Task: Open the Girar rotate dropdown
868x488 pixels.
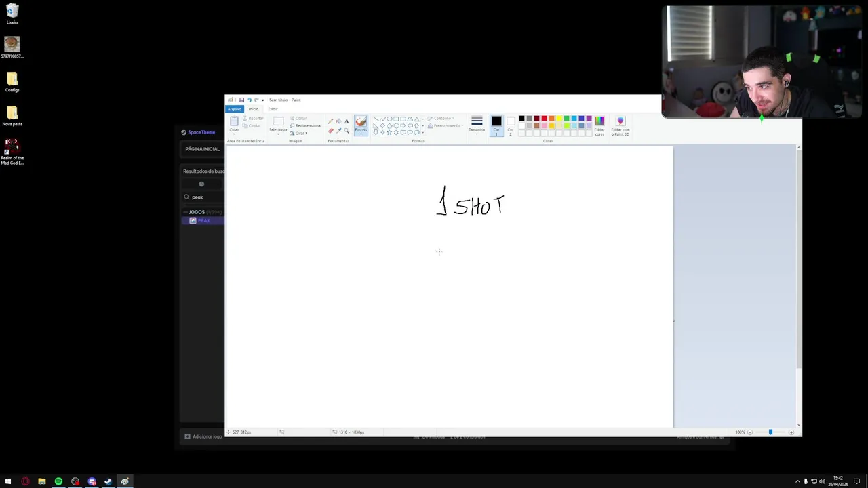Action: tap(299, 133)
